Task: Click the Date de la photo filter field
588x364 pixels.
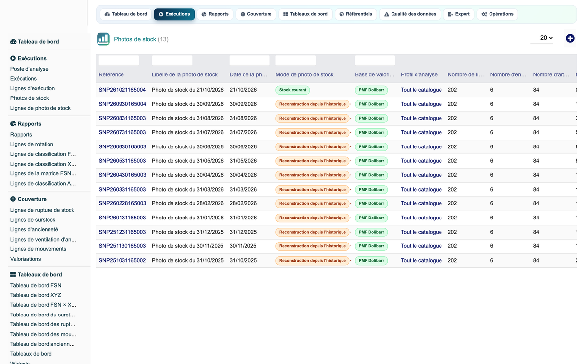Action: point(249,60)
